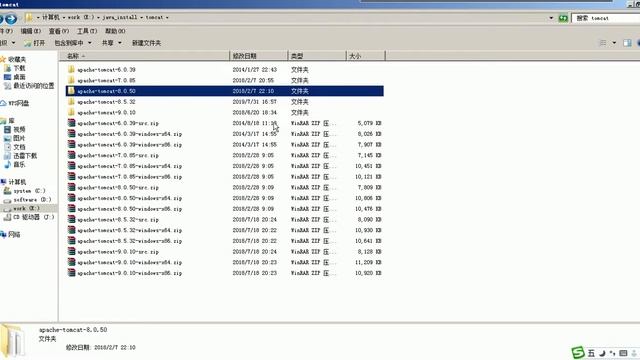The image size is (640, 360).
Task: Click the apache-tomcat-9.0.10 folder icon
Action: [71, 112]
